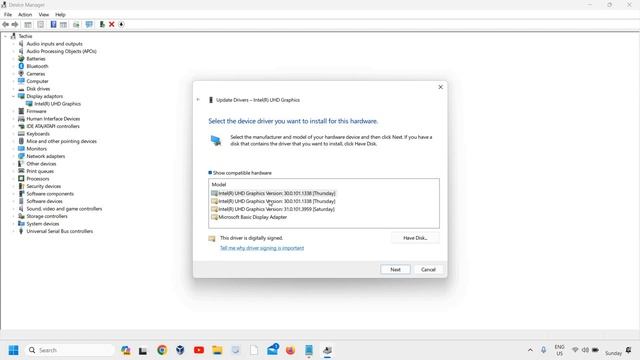The image size is (640, 360).
Task: Click the Computer category icon
Action: pyautogui.click(x=21, y=81)
